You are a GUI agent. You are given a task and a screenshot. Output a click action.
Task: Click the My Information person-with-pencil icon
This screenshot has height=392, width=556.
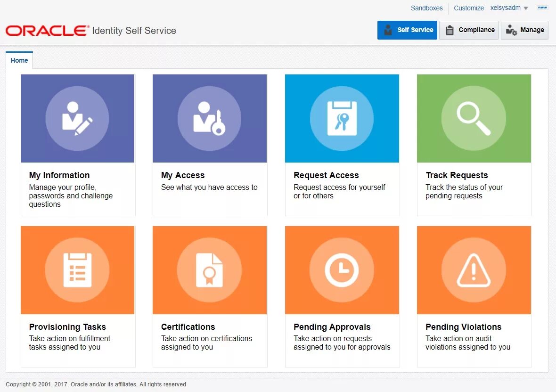77,118
